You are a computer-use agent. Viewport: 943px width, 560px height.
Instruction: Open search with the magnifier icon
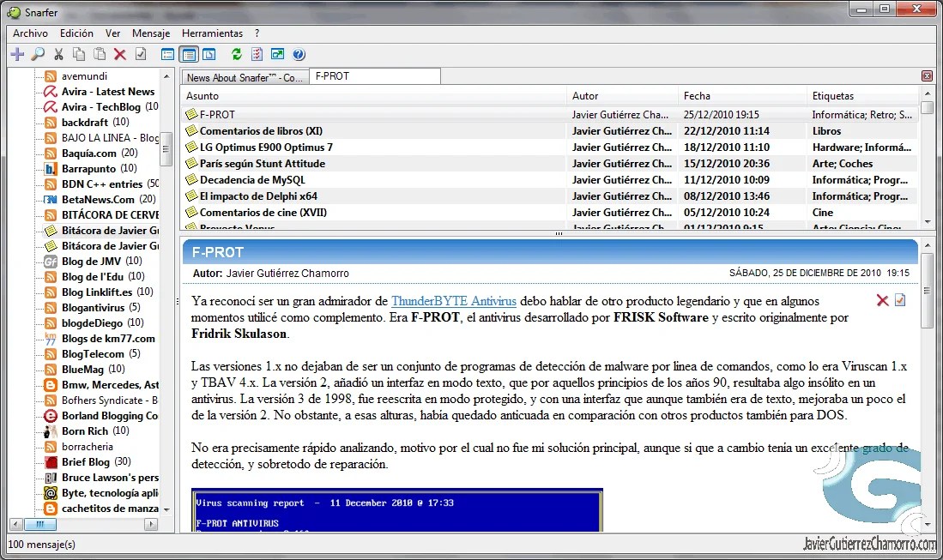tap(38, 55)
